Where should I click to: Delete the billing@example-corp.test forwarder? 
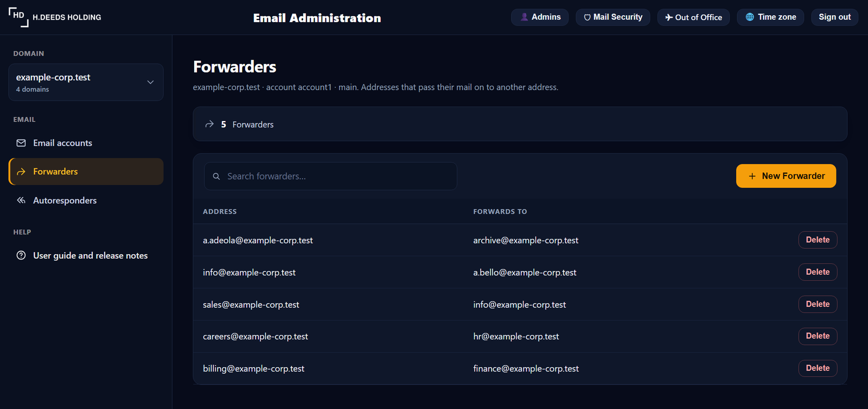click(x=818, y=368)
